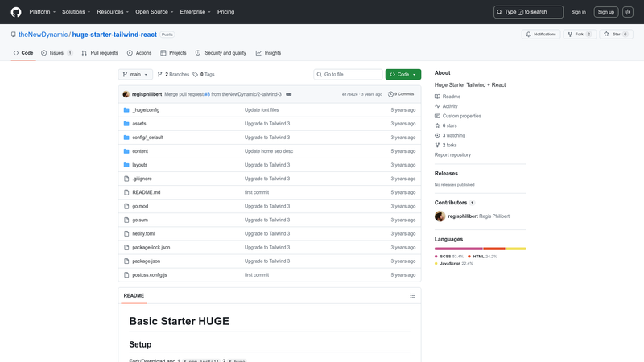Click the HTML segment of language bar

(x=494, y=249)
